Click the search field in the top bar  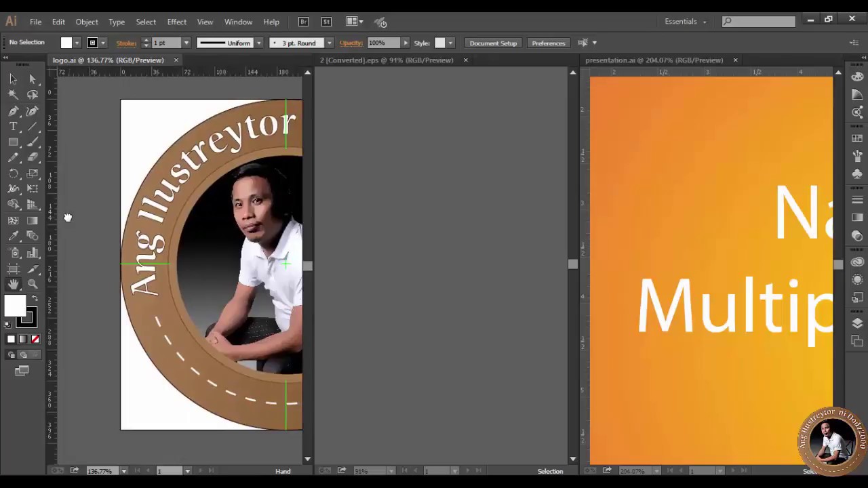click(758, 22)
